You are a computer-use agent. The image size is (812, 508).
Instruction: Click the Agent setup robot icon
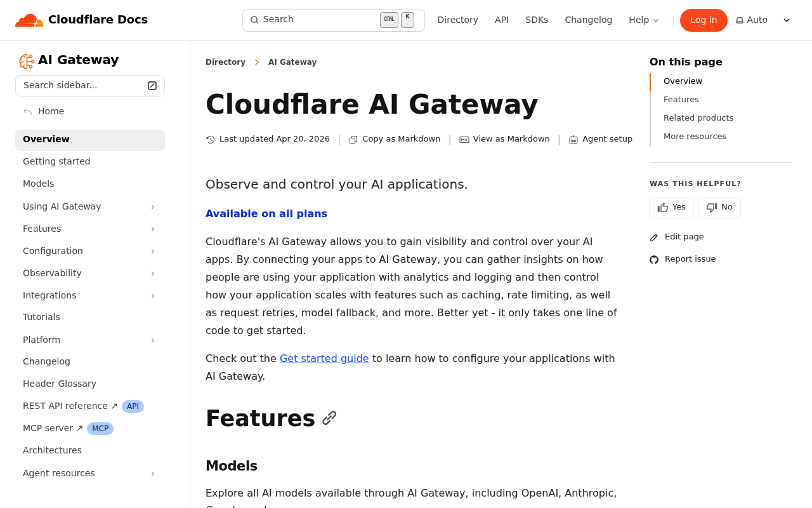point(573,140)
